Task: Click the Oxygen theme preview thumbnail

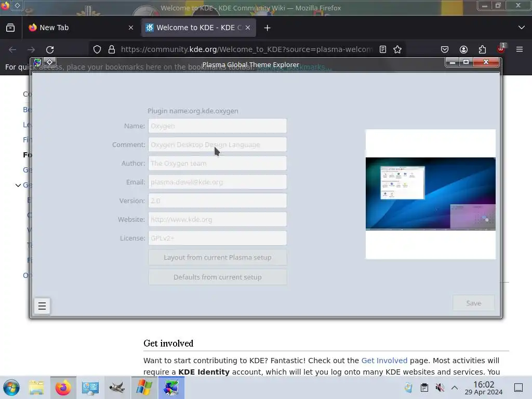Action: click(431, 194)
